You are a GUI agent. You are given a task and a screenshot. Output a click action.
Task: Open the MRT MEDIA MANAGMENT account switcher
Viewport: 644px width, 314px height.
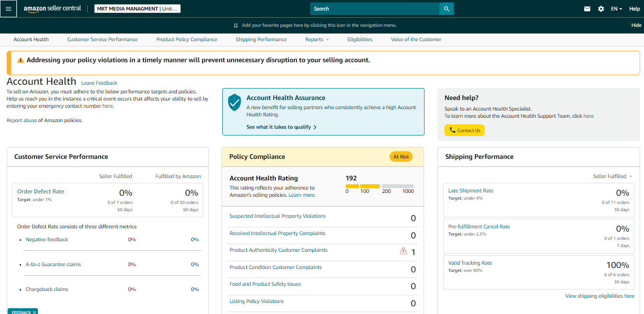click(138, 9)
